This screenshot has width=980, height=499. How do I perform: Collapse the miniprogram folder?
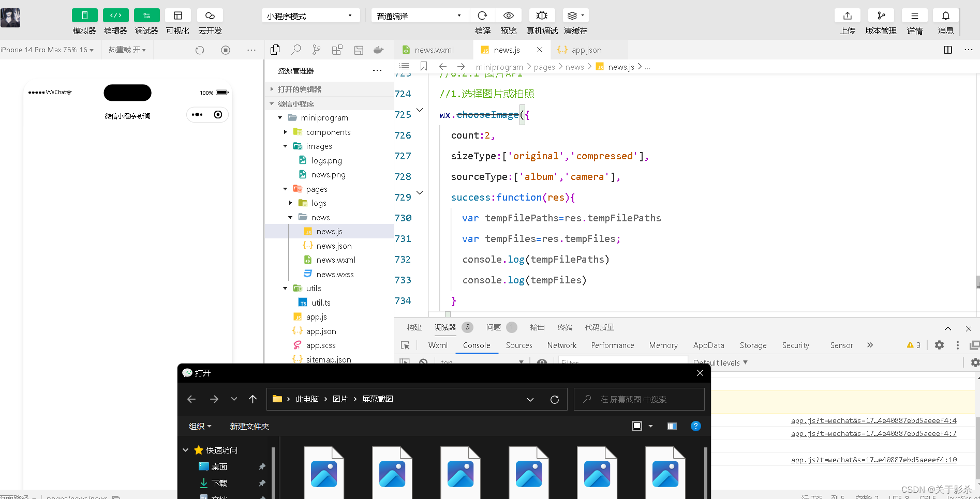(x=280, y=118)
